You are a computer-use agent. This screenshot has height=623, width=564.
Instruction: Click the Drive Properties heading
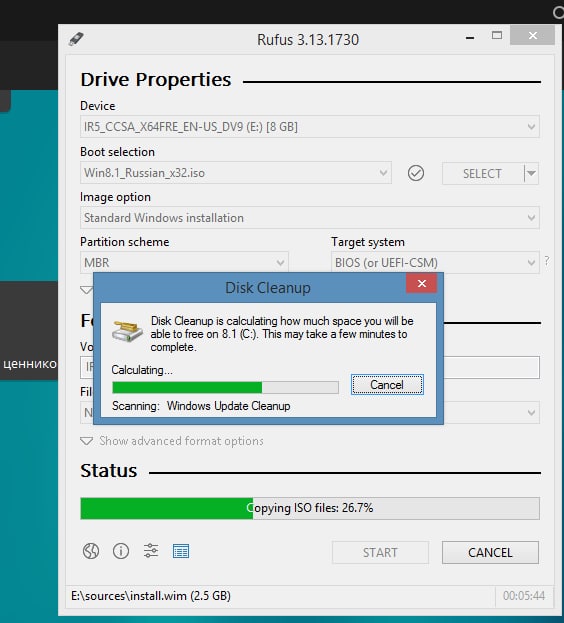pos(156,79)
